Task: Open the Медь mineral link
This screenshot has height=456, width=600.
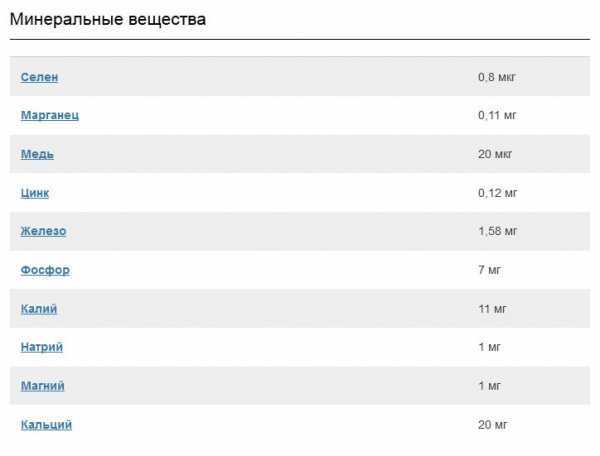Action: pyautogui.click(x=37, y=154)
